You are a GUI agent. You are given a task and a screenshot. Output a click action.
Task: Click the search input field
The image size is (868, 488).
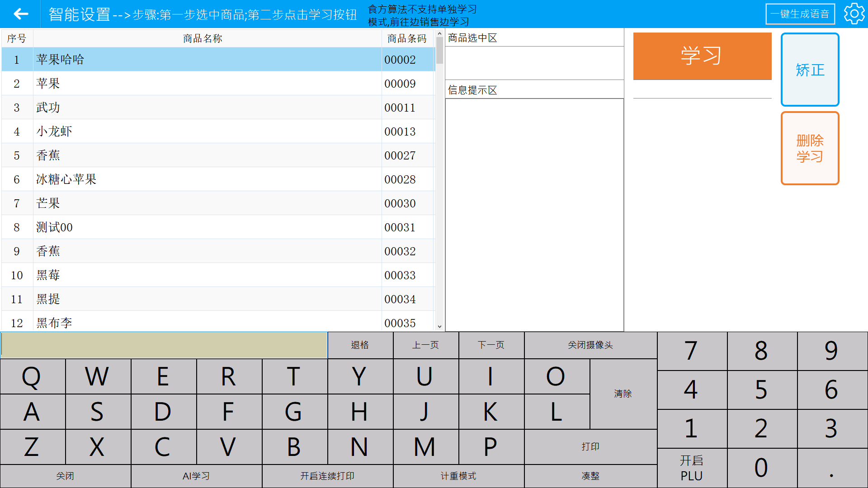coord(164,345)
